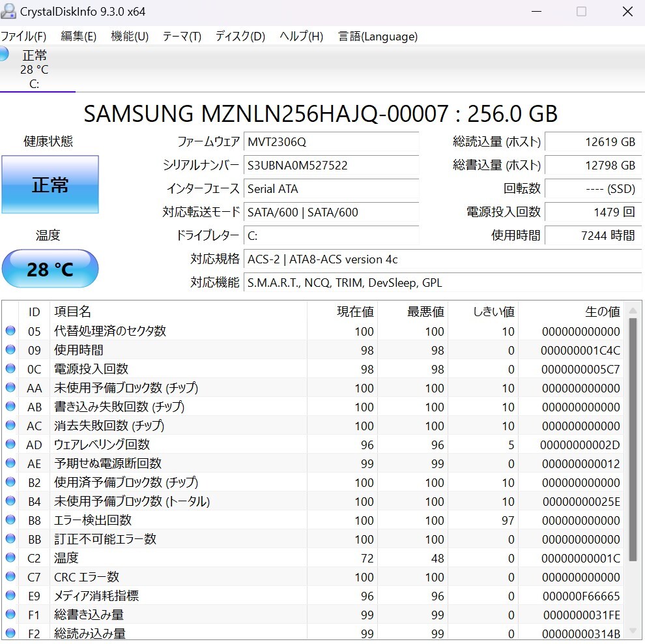Click the standard field ACS-2 | ATA8-ACS version 4c

443,259
